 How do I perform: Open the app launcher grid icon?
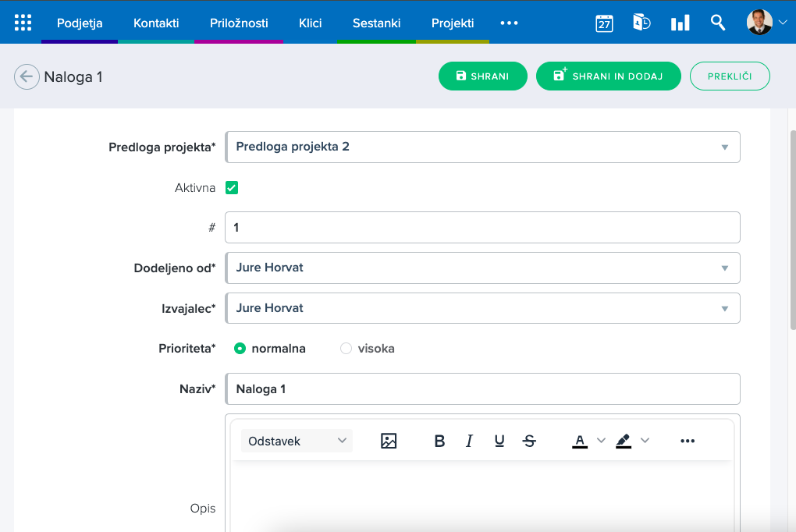pos(23,23)
